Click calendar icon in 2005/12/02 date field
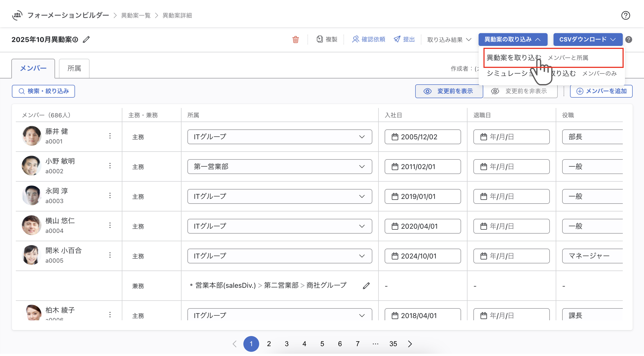644x356 pixels. pos(395,137)
